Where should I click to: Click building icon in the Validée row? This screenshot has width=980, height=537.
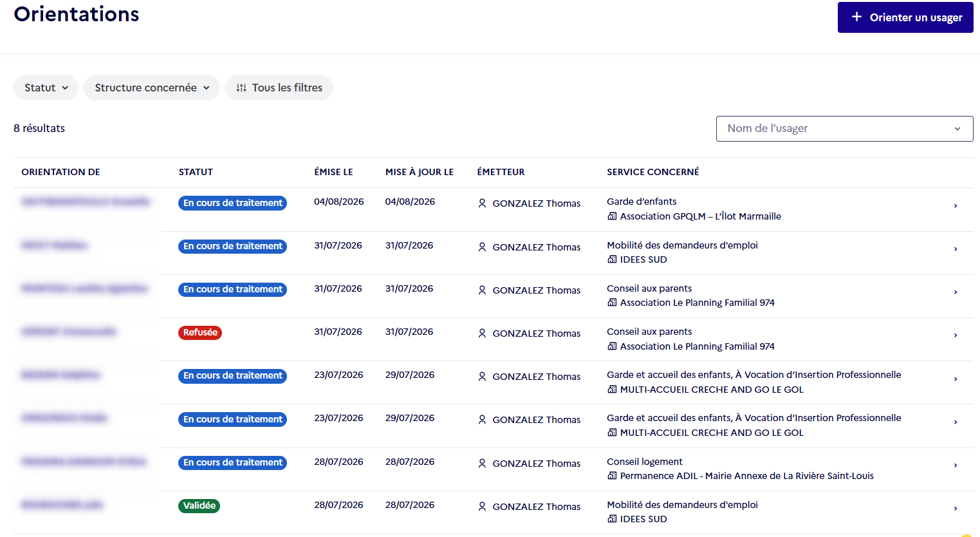(x=612, y=519)
